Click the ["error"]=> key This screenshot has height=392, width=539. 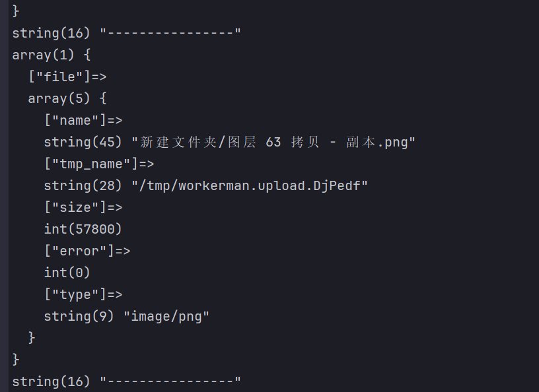[87, 251]
